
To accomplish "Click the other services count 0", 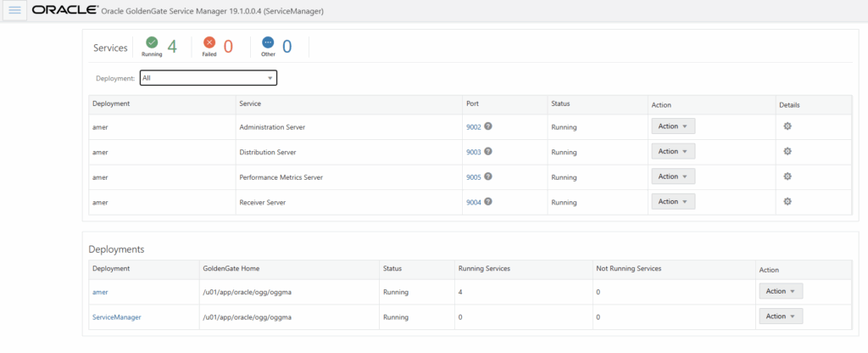I will (287, 48).
